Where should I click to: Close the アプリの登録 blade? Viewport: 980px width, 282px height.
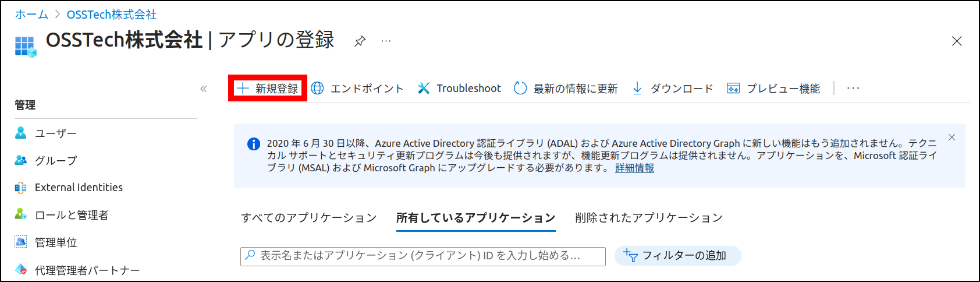coord(957,41)
